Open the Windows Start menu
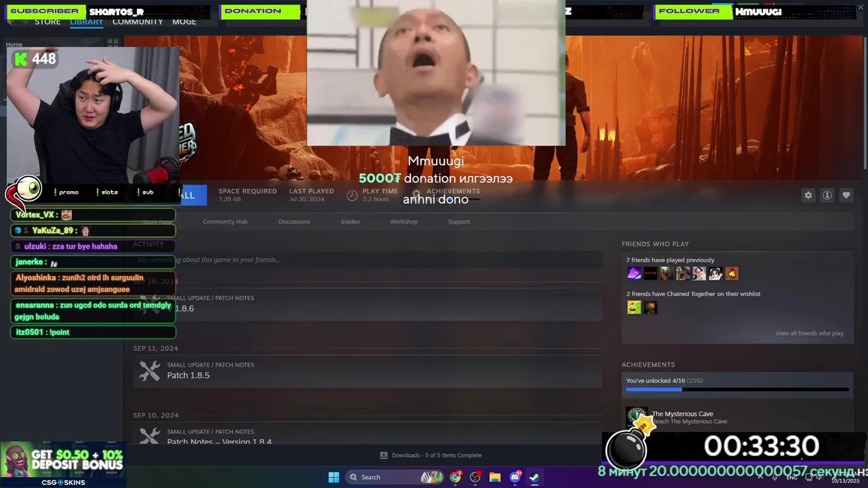 pos(334,477)
